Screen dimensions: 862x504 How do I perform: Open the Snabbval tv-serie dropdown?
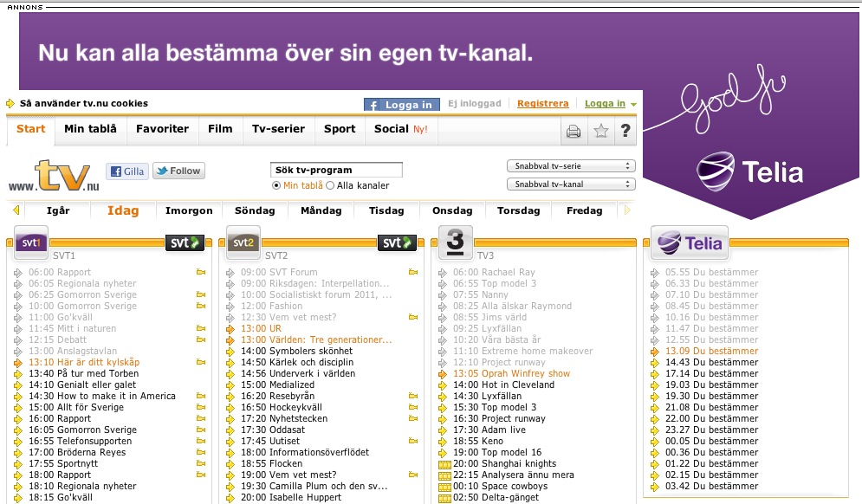[x=571, y=166]
